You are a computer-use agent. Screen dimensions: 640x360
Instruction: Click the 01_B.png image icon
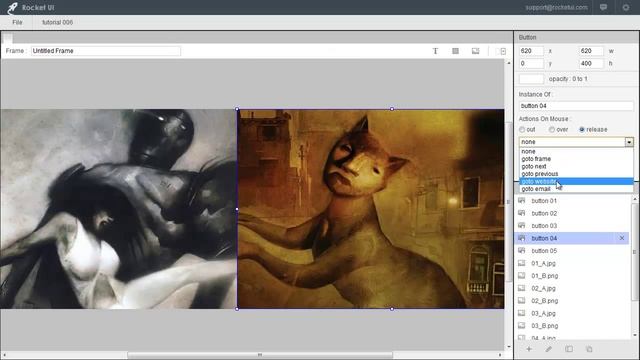(522, 276)
